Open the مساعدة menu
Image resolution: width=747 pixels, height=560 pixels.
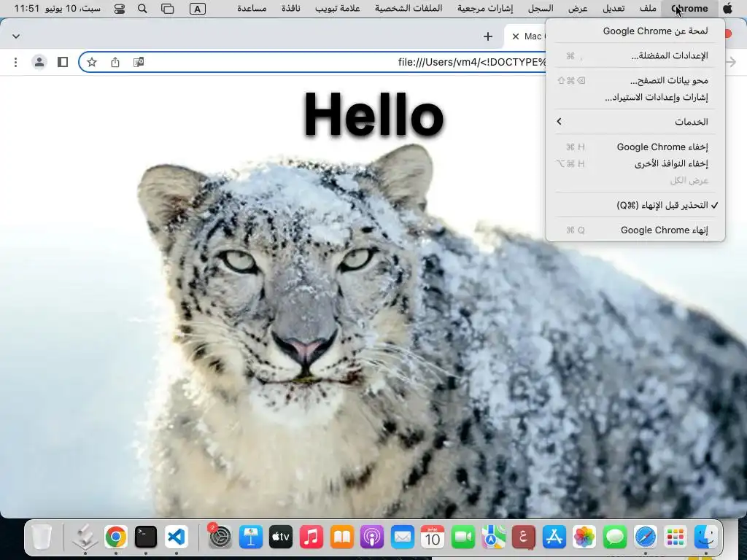pyautogui.click(x=252, y=9)
